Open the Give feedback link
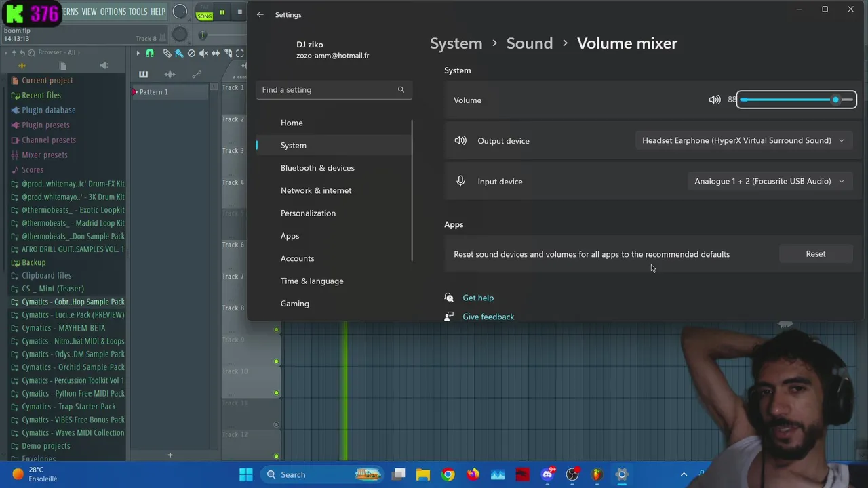This screenshot has height=488, width=868. [488, 317]
